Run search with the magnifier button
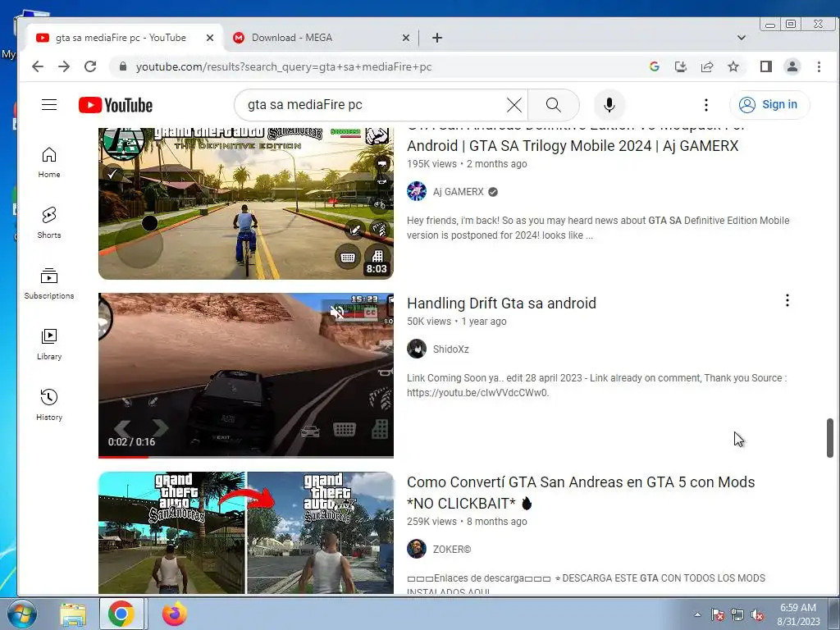 click(554, 105)
